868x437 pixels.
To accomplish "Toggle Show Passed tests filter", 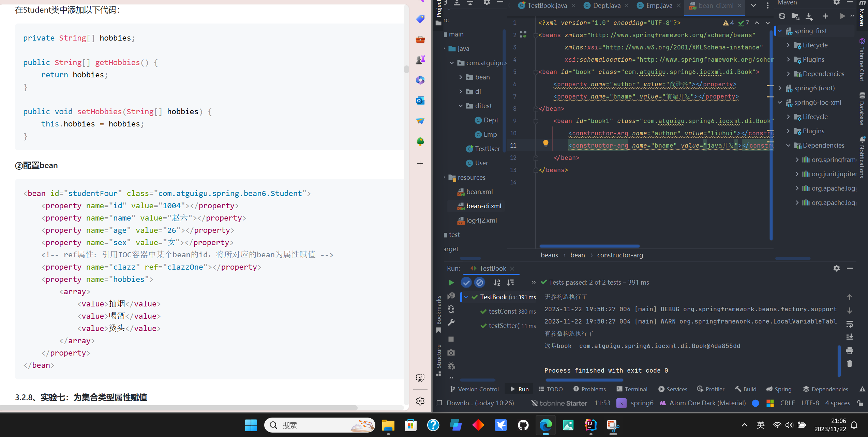I will pyautogui.click(x=466, y=283).
